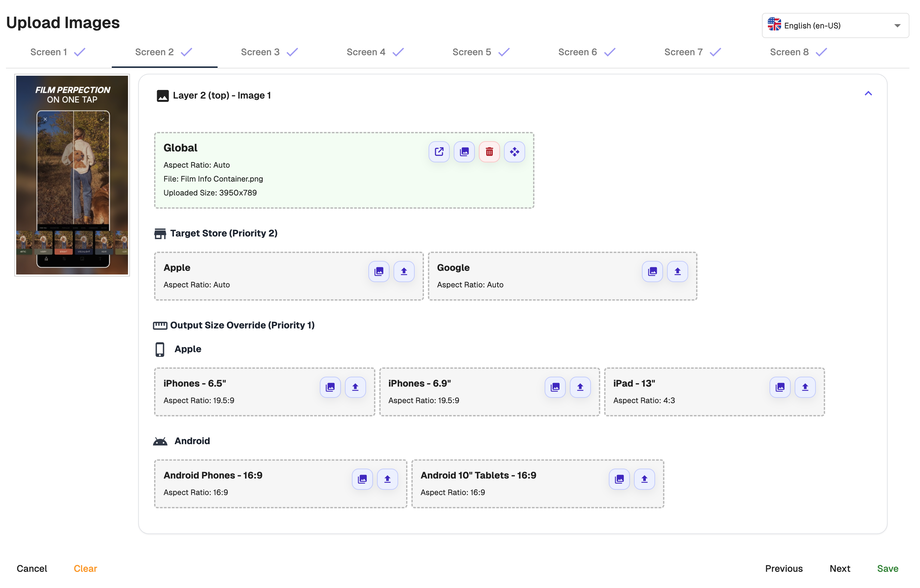Click the Film Perfection preview thumbnail
Viewport: 920px width, 588px height.
pos(72,175)
